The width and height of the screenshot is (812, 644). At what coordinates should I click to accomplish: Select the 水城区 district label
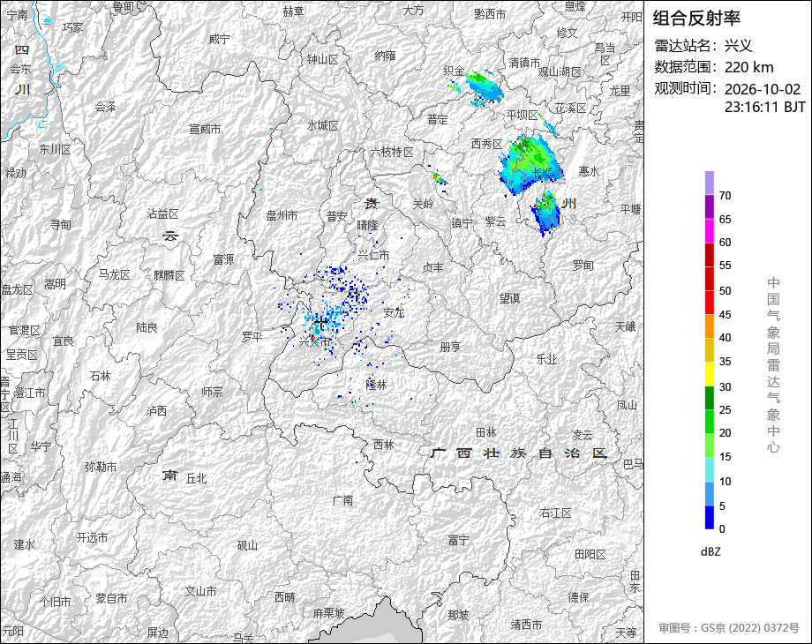pos(323,125)
